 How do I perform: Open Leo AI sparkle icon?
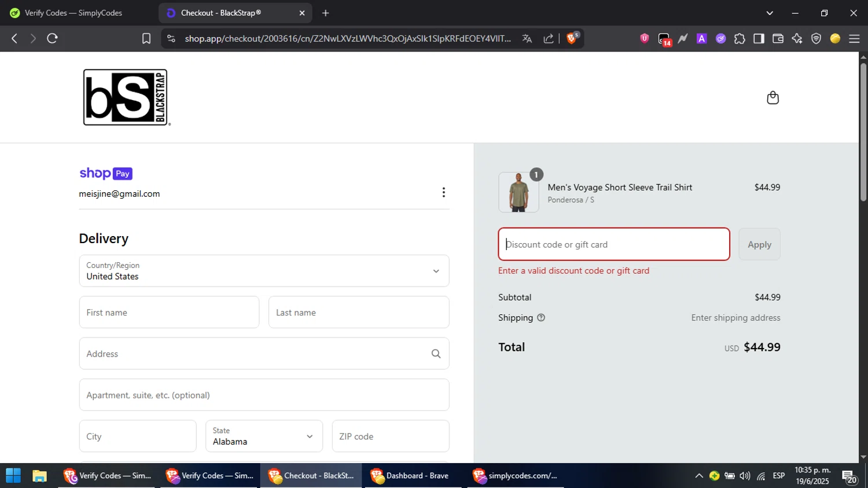click(797, 38)
